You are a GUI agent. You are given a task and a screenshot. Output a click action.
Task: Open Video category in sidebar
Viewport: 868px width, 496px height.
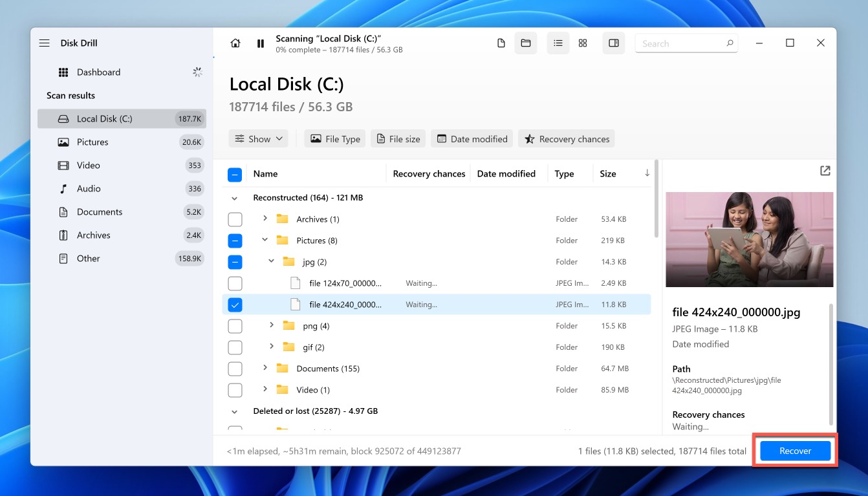point(122,166)
